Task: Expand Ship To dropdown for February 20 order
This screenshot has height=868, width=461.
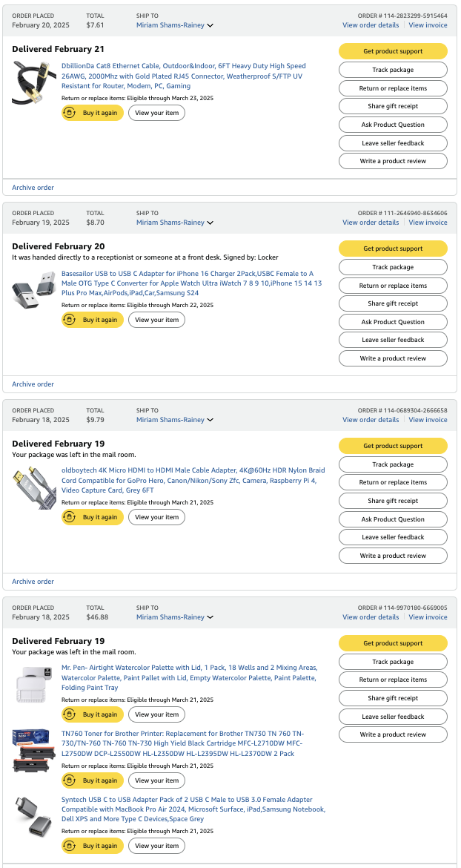Action: point(175,25)
